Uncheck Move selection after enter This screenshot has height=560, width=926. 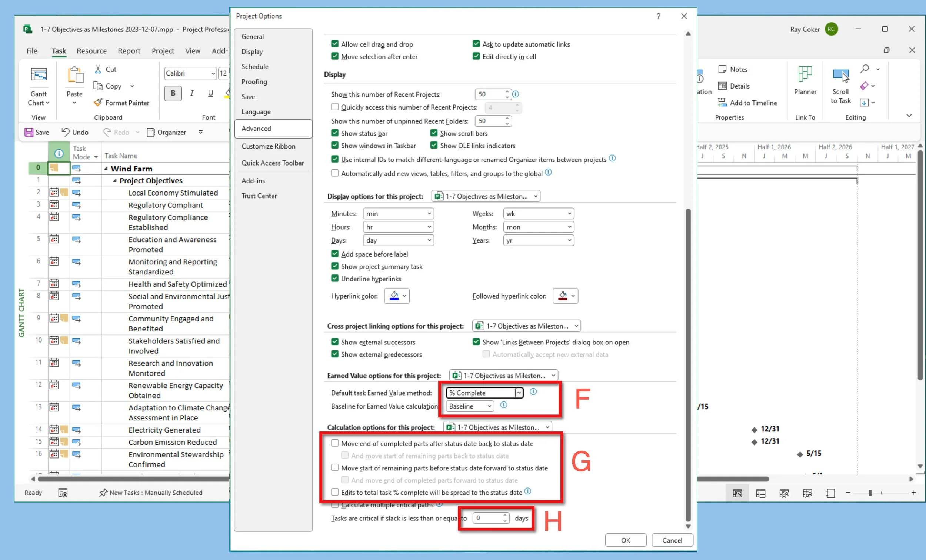[334, 56]
